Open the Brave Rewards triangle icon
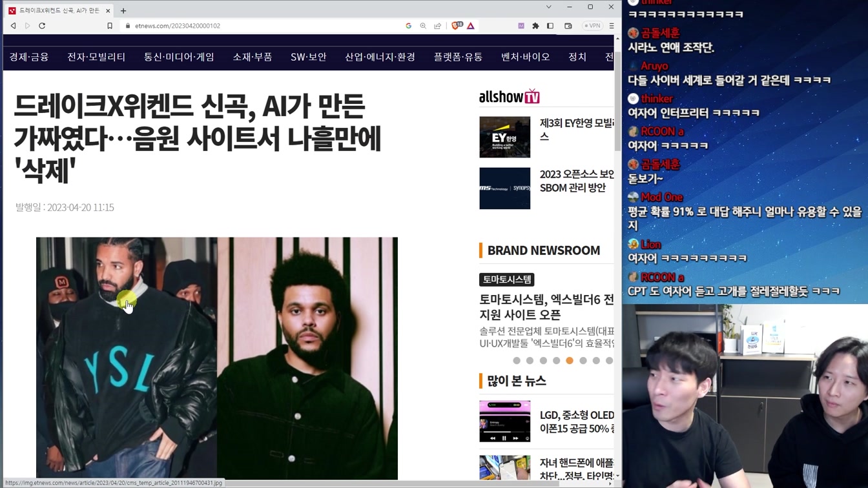The width and height of the screenshot is (868, 488). pyautogui.click(x=471, y=26)
